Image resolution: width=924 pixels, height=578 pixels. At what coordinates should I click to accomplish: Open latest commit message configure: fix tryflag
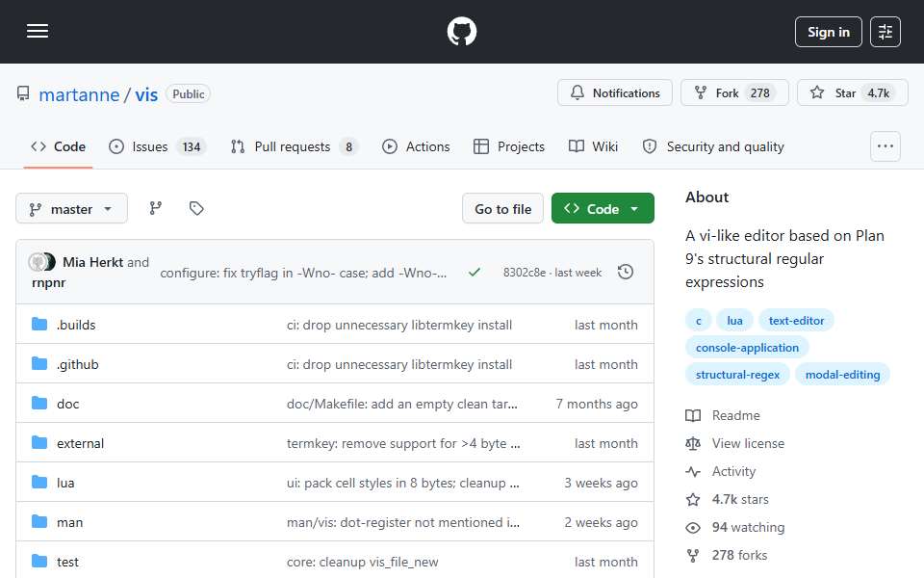pos(303,273)
